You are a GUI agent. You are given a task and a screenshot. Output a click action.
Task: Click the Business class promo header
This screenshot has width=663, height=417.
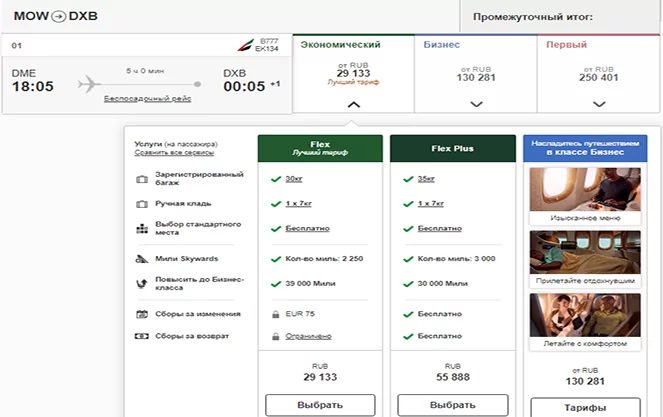tap(585, 148)
